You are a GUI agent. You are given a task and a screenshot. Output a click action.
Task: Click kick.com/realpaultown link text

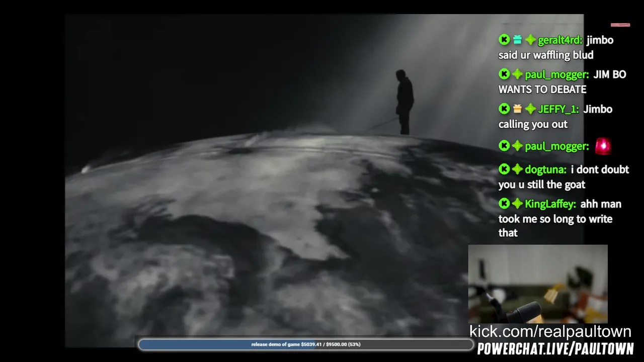click(550, 331)
